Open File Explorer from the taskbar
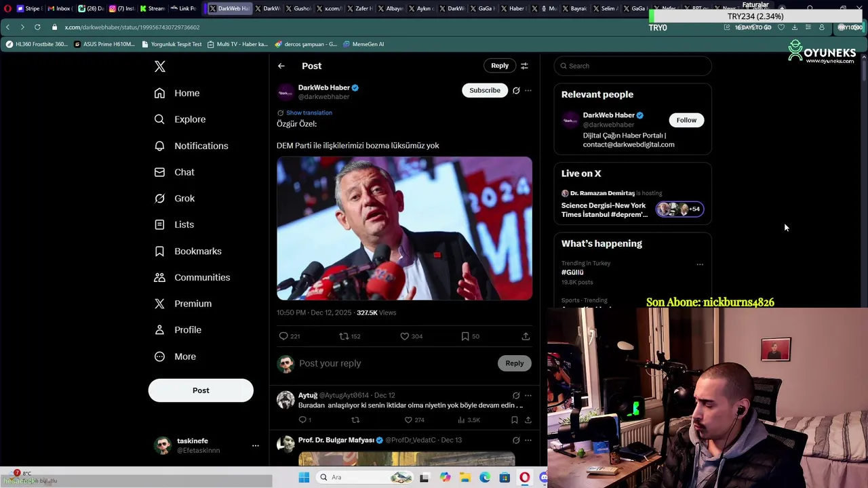868x488 pixels. (465, 477)
